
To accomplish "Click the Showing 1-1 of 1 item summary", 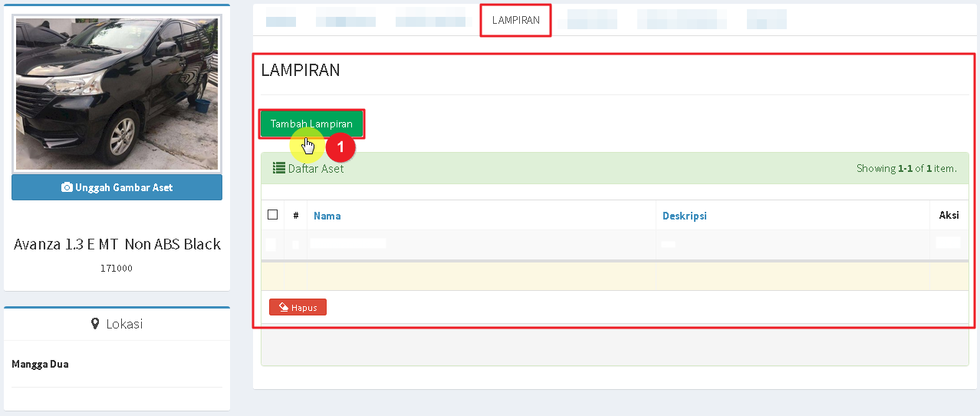I will tap(906, 168).
